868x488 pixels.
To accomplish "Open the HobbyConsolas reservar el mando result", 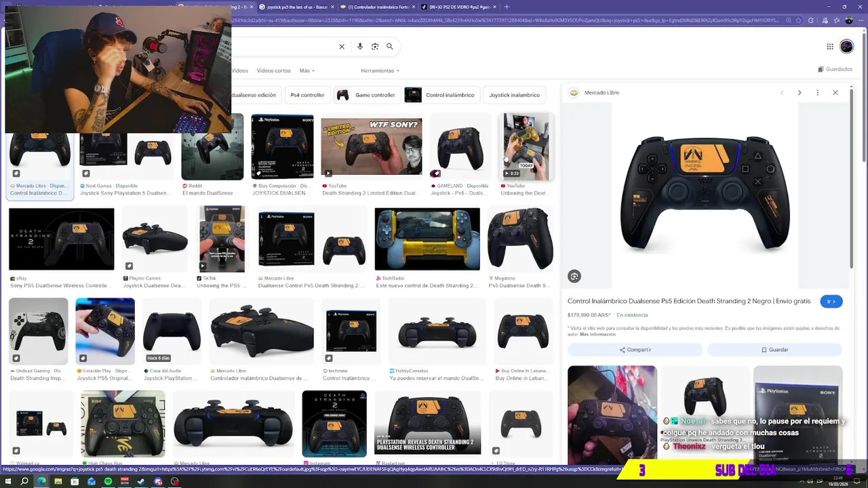I will click(x=437, y=331).
